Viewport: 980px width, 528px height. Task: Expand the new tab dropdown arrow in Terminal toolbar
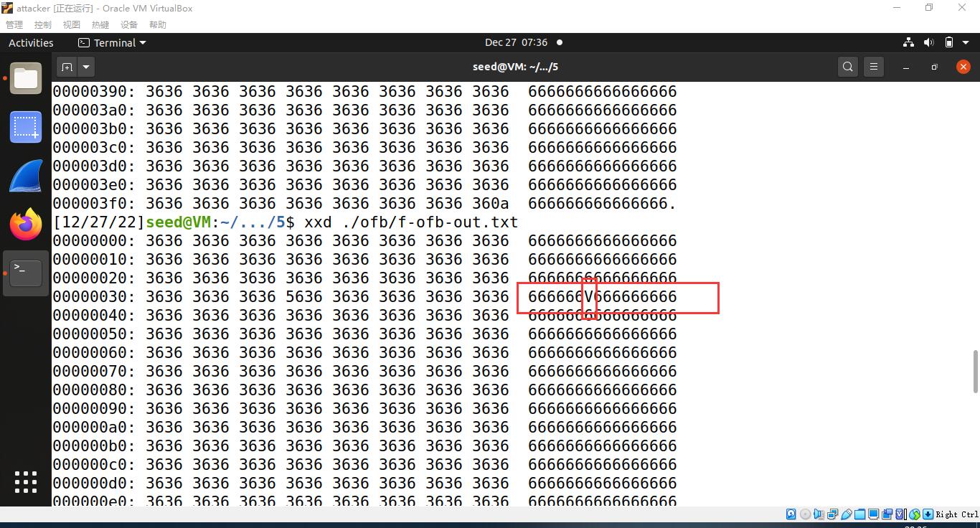pyautogui.click(x=86, y=66)
